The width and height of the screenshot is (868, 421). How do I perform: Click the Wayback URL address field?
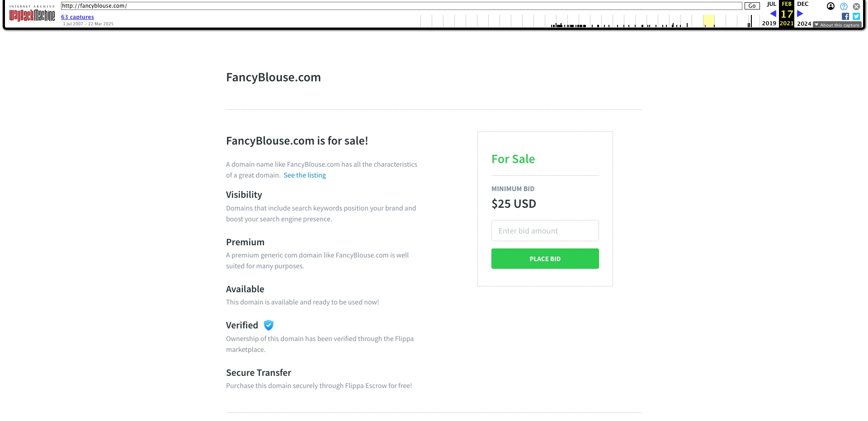[x=401, y=6]
